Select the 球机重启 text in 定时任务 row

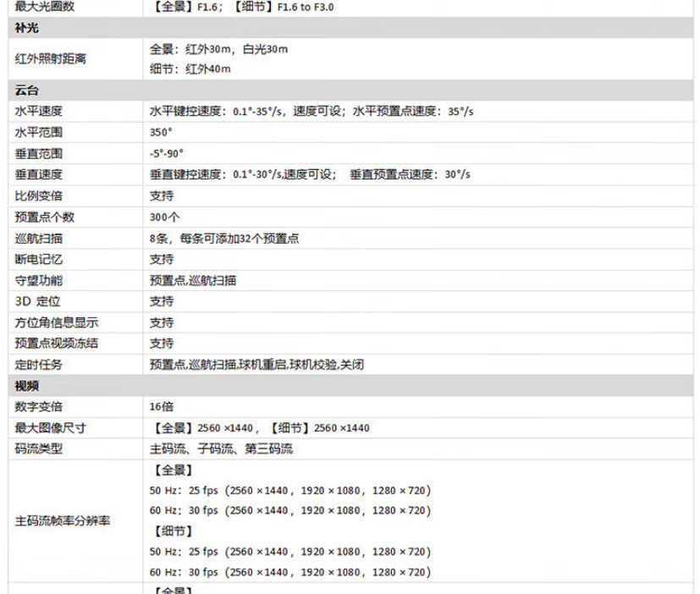(x=262, y=365)
